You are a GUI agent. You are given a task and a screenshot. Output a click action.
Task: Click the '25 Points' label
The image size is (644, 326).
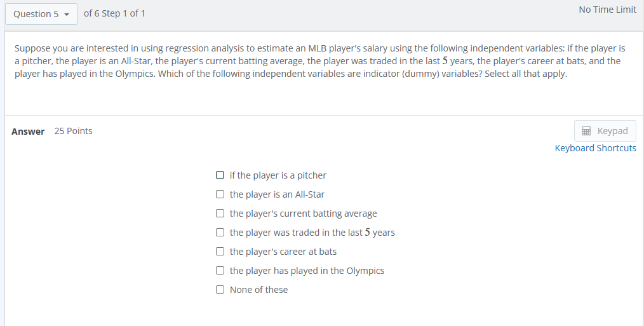73,131
